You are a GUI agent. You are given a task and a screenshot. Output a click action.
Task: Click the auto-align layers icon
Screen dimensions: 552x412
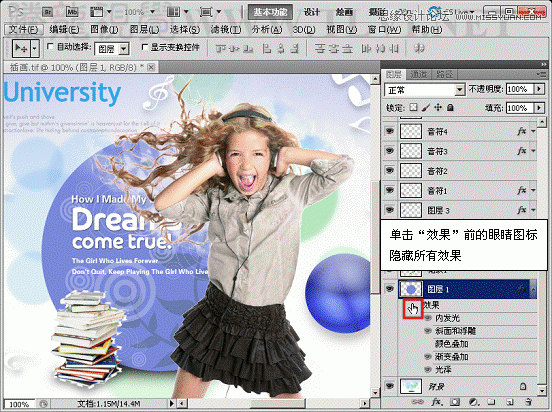(419, 48)
